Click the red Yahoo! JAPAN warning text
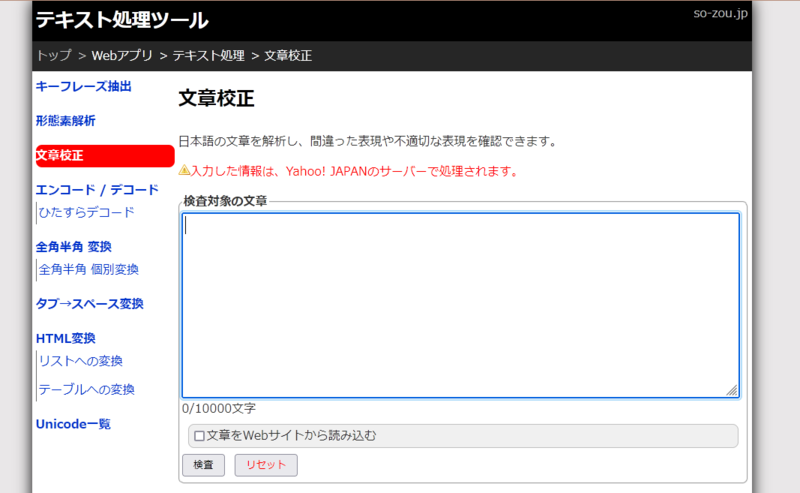Screen dimensions: 800x493 point(354,171)
